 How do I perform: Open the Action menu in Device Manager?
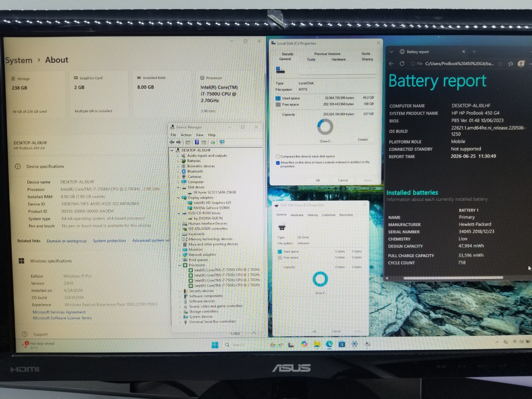coord(186,135)
